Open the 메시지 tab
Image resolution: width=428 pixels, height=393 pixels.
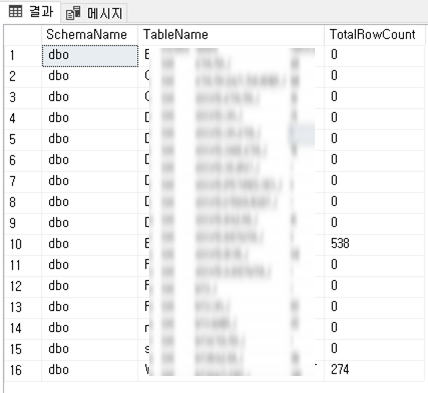click(94, 13)
